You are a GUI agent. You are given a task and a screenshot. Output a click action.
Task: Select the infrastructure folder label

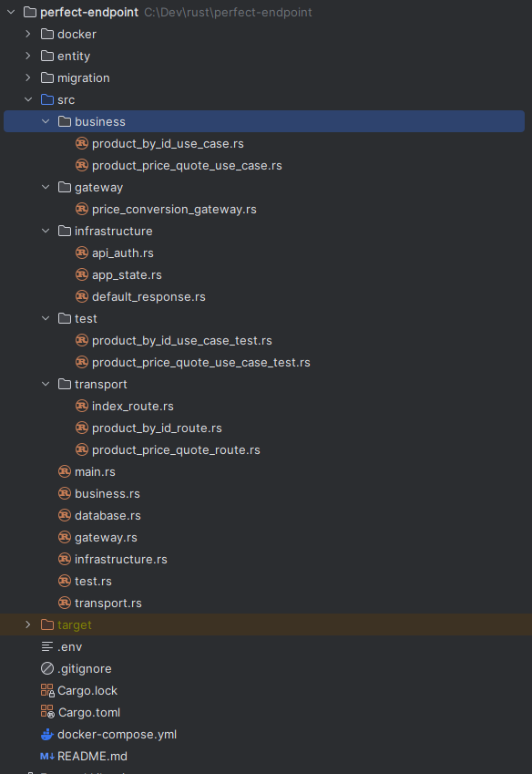(x=114, y=231)
